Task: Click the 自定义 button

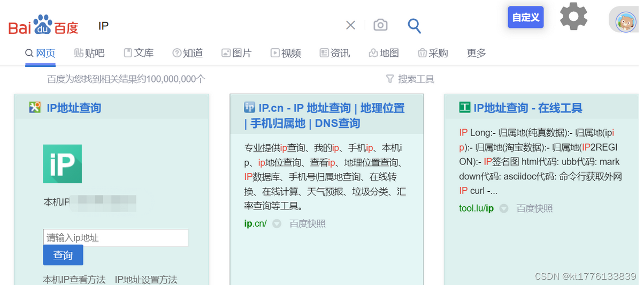Action: click(x=525, y=17)
